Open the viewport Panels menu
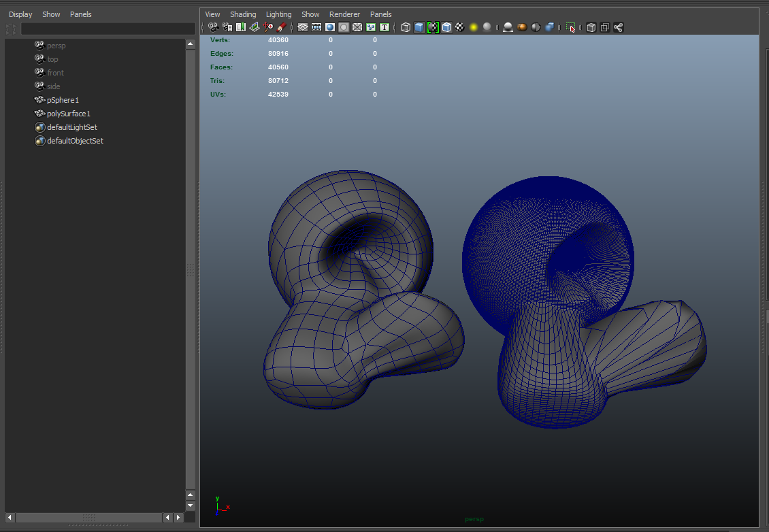The image size is (769, 532). pos(380,14)
